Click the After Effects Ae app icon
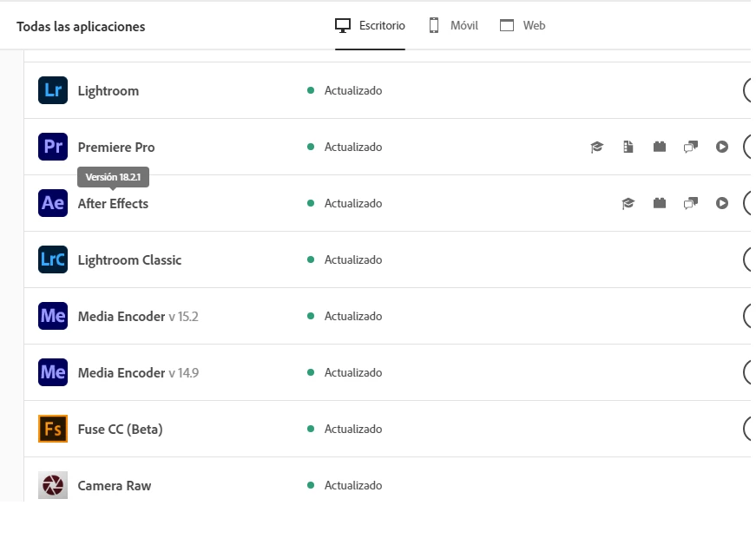 [x=53, y=203]
